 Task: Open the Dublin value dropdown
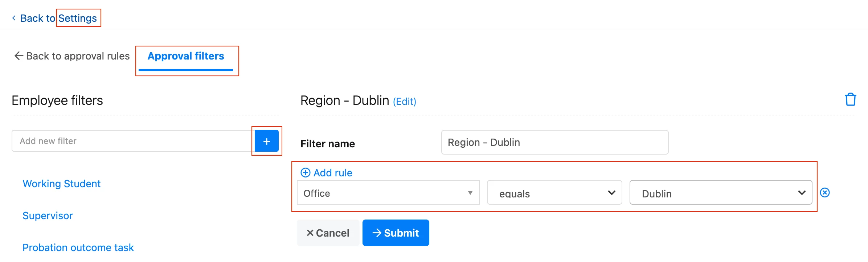tap(721, 193)
